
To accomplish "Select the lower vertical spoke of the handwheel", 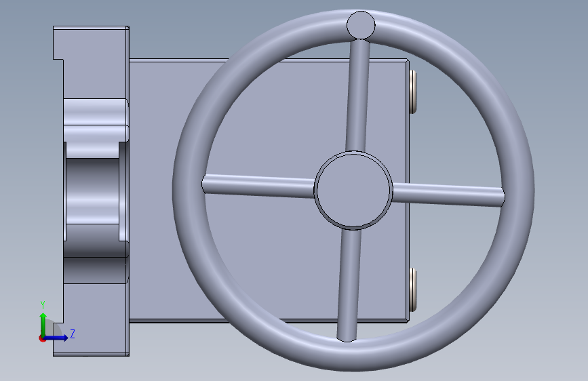I will (x=349, y=285).
